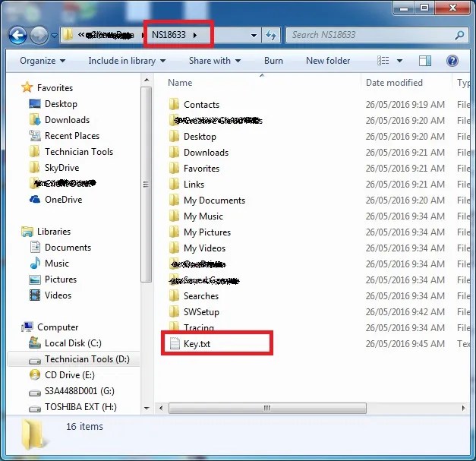The image size is (476, 461).
Task: Open address bar previous locations dropdown
Action: click(254, 36)
